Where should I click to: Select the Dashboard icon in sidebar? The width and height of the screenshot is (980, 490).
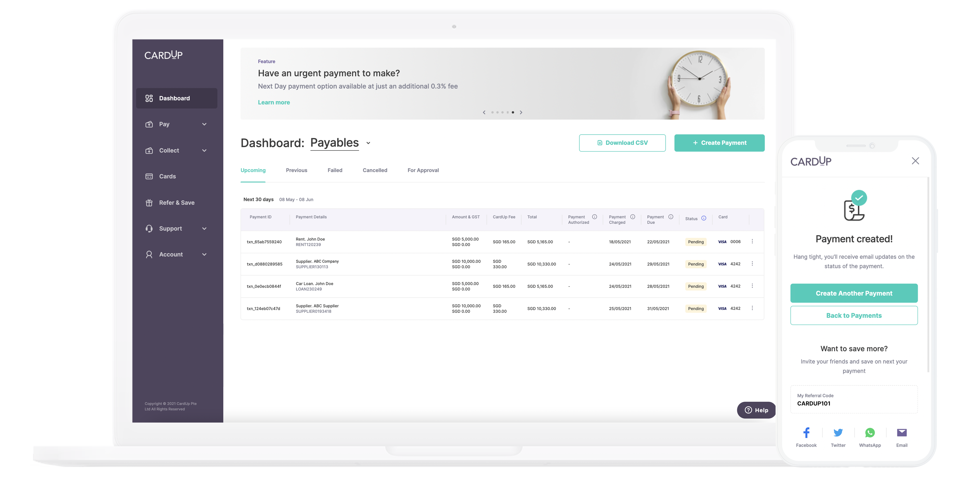tap(149, 98)
